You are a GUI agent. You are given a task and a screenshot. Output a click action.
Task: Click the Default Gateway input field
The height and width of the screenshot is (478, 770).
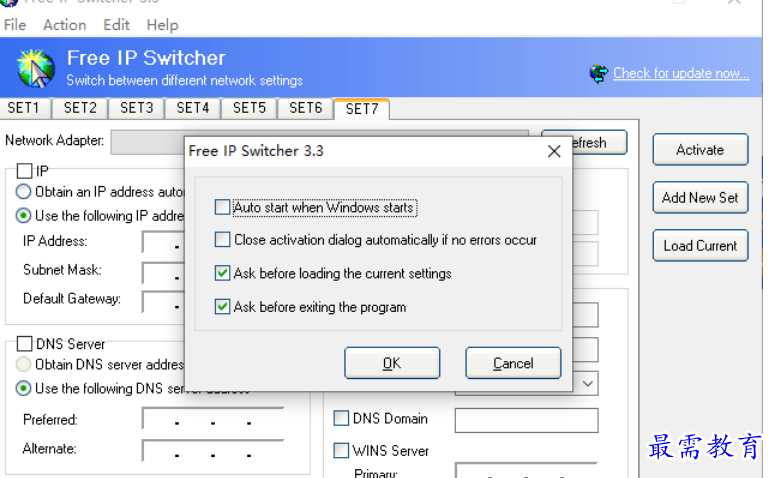click(164, 301)
